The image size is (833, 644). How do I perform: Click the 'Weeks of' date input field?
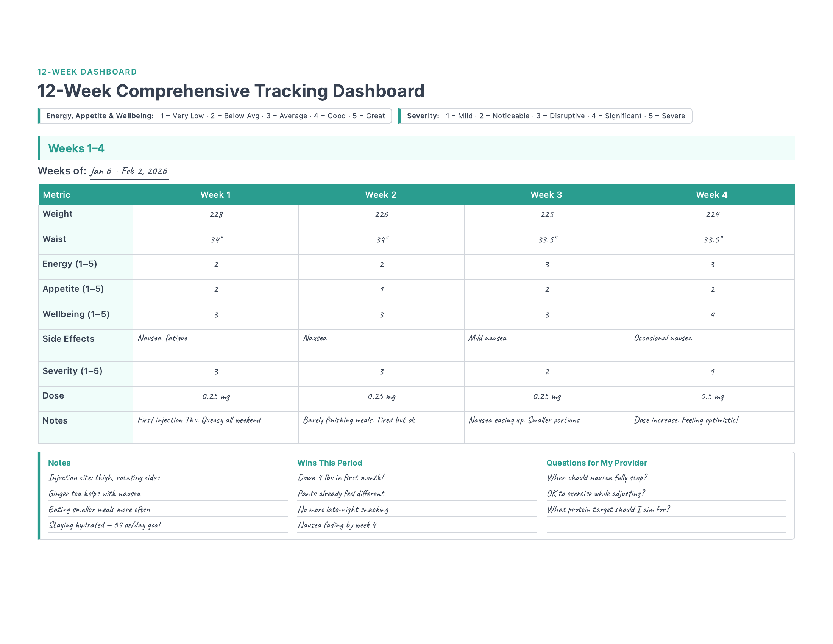[x=128, y=171]
